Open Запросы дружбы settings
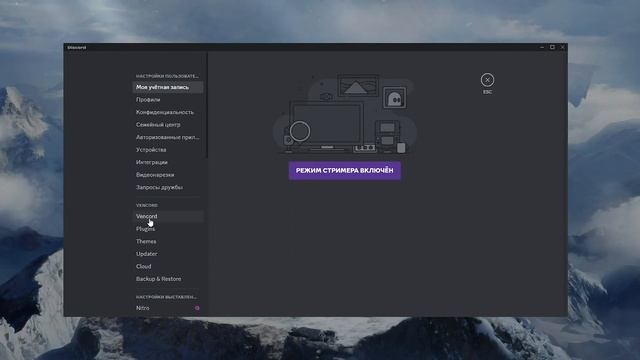Screen dimensions: 640x360 168,187
